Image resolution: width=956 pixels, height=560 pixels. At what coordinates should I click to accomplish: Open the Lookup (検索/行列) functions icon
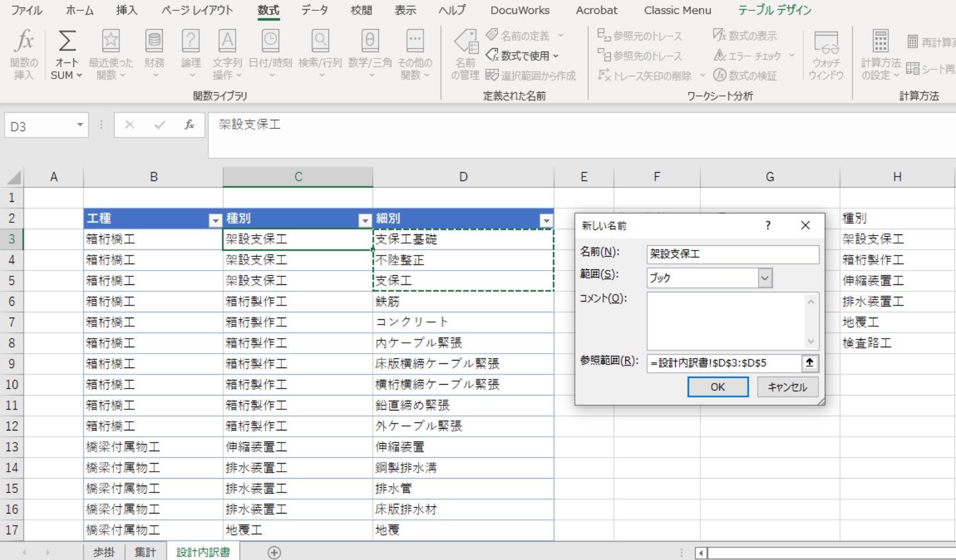[x=320, y=42]
